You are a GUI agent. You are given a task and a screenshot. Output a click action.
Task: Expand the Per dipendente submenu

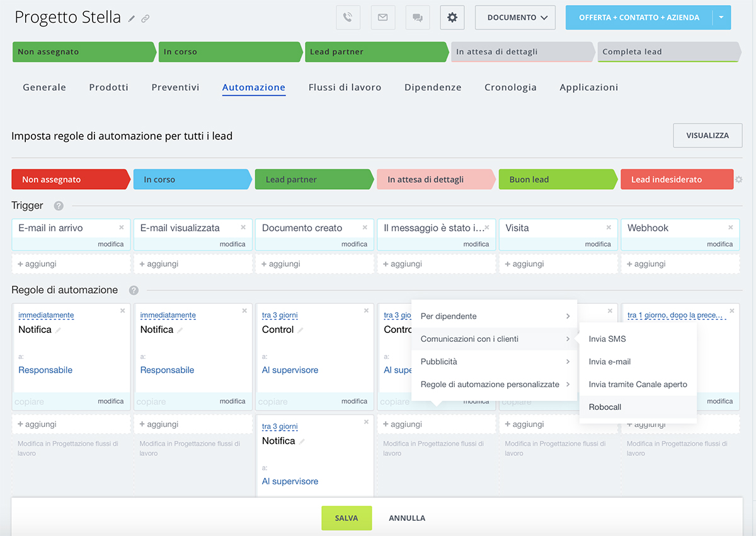coord(495,316)
